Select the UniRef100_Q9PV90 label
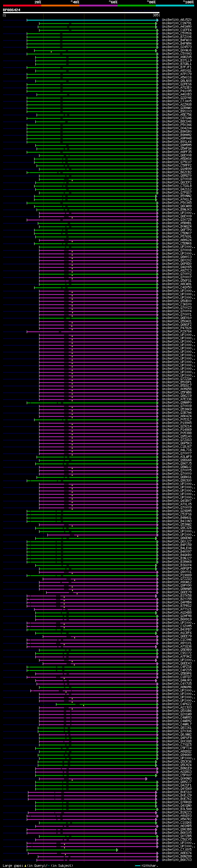 (x=177, y=585)
